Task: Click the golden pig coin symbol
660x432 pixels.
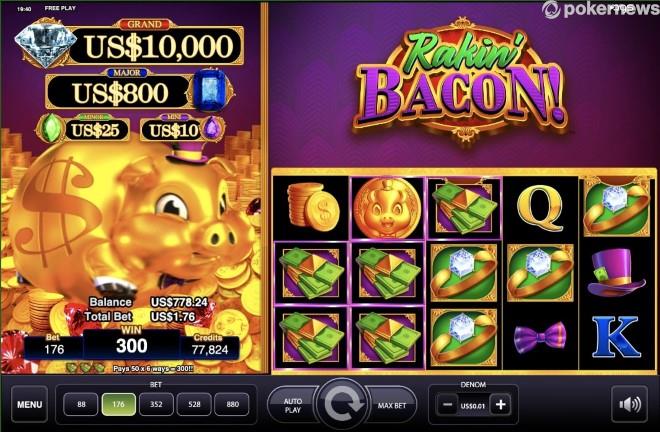Action: [387, 208]
